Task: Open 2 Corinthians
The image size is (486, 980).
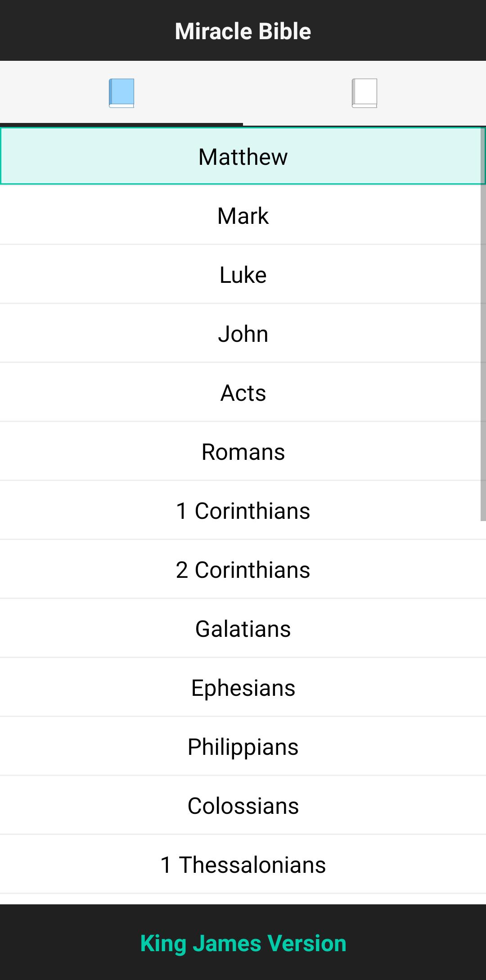Action: (243, 569)
